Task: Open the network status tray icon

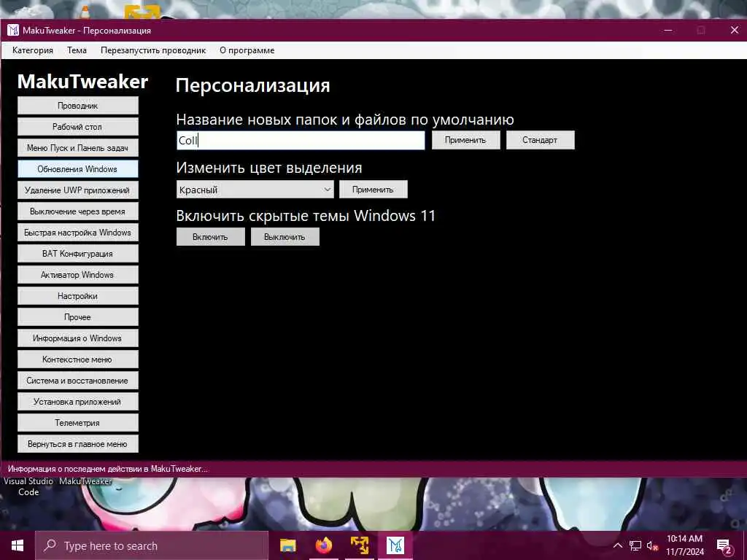Action: tap(635, 545)
